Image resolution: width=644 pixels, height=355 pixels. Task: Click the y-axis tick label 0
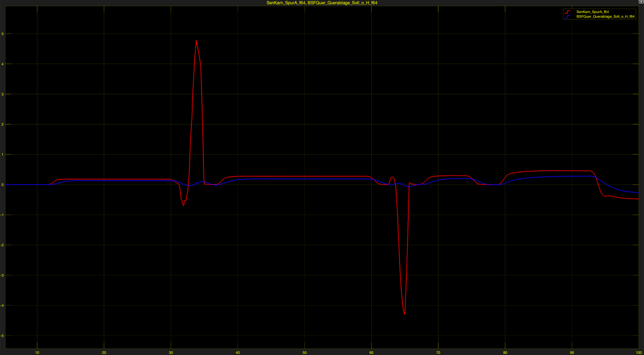click(2, 185)
